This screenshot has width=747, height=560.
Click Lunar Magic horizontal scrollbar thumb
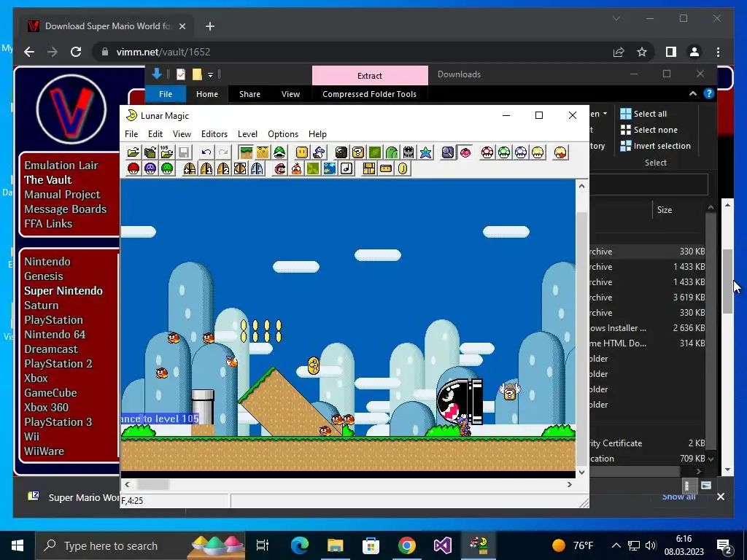point(153,485)
